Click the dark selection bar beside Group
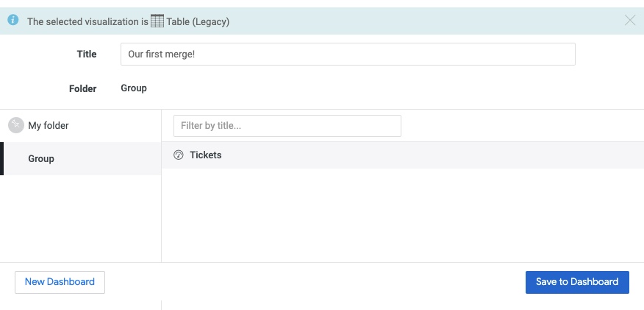This screenshot has width=644, height=310. (x=1, y=159)
